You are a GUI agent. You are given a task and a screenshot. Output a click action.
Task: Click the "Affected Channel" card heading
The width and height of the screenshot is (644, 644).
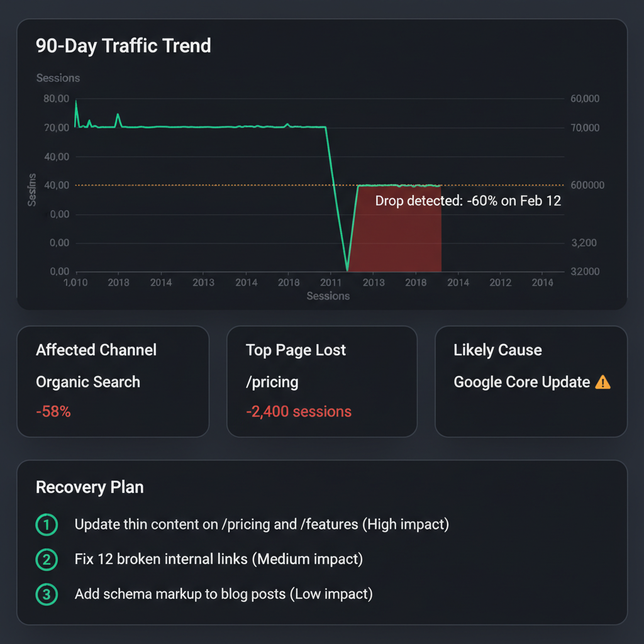pos(96,350)
